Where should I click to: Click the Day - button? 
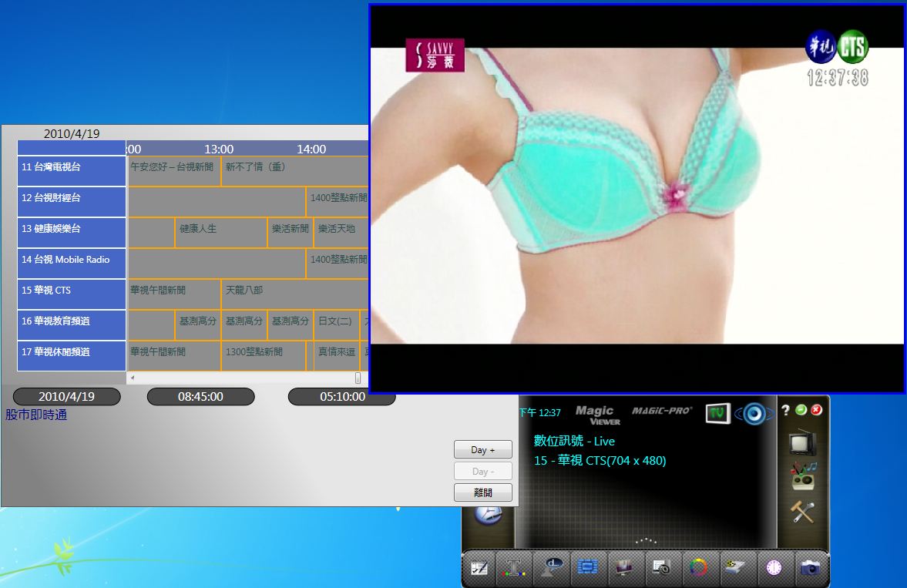[483, 471]
